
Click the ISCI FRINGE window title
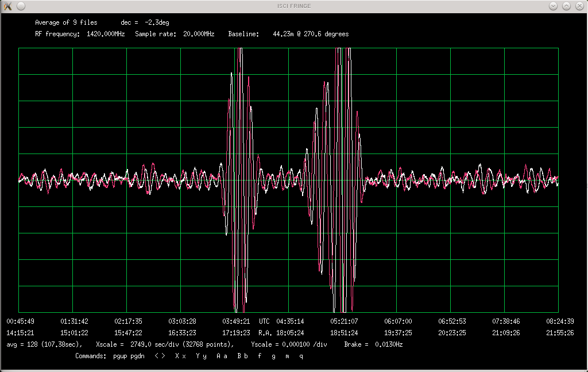[293, 6]
